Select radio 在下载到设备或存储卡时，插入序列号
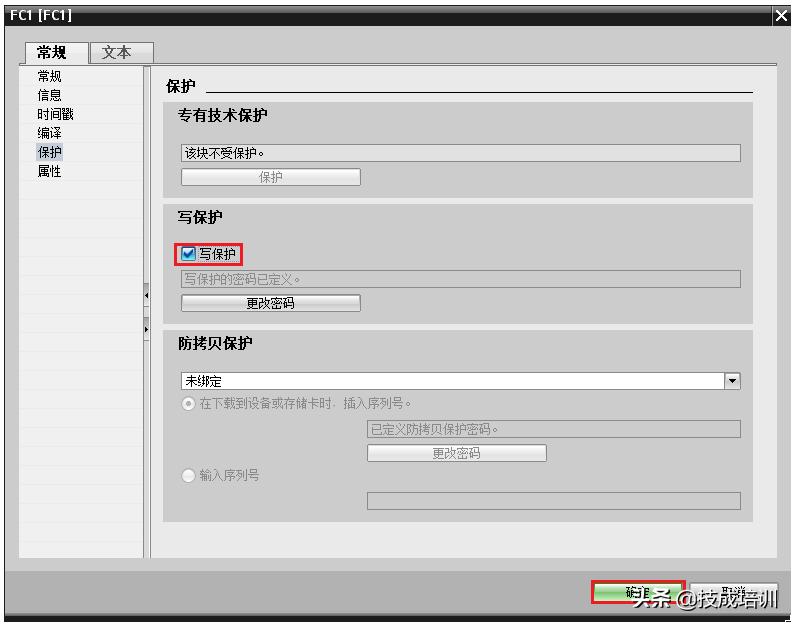This screenshot has height=627, width=796. coord(188,404)
